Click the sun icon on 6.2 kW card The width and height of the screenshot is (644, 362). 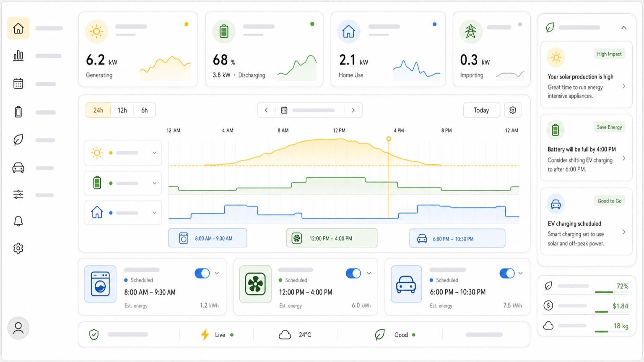96,31
